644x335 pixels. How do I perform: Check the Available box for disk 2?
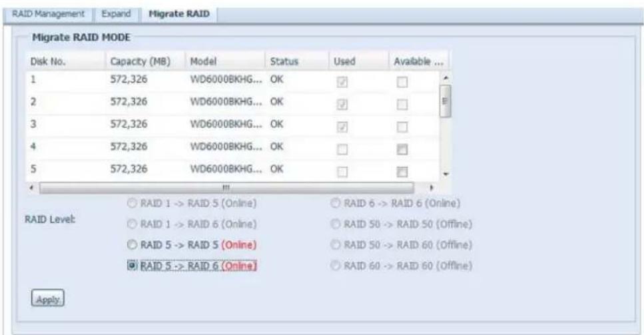(402, 105)
